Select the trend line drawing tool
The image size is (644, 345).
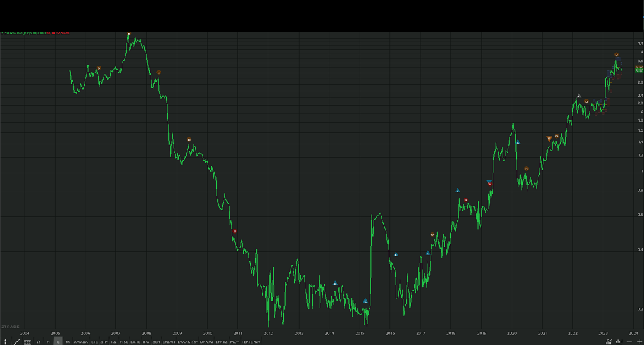point(16,342)
